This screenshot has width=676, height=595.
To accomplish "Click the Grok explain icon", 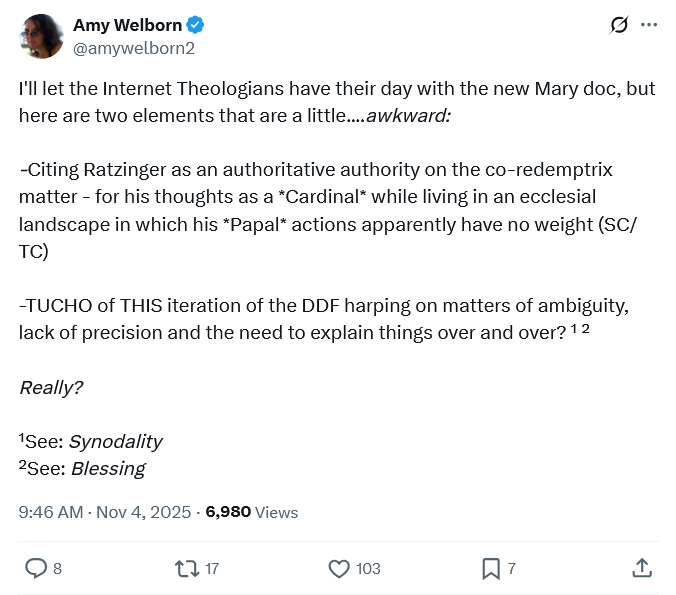I will 619,25.
